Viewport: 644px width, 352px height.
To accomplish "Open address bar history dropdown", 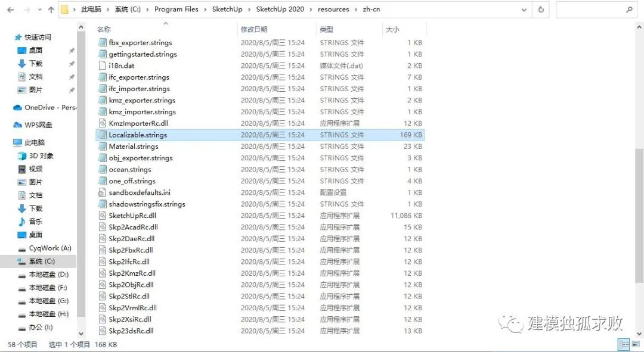I will pyautogui.click(x=524, y=10).
